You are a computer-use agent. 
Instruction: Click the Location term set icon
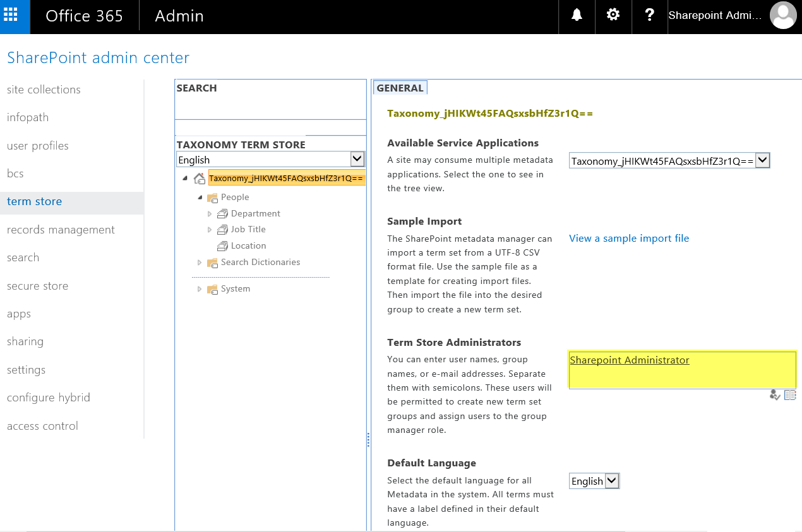(x=222, y=246)
